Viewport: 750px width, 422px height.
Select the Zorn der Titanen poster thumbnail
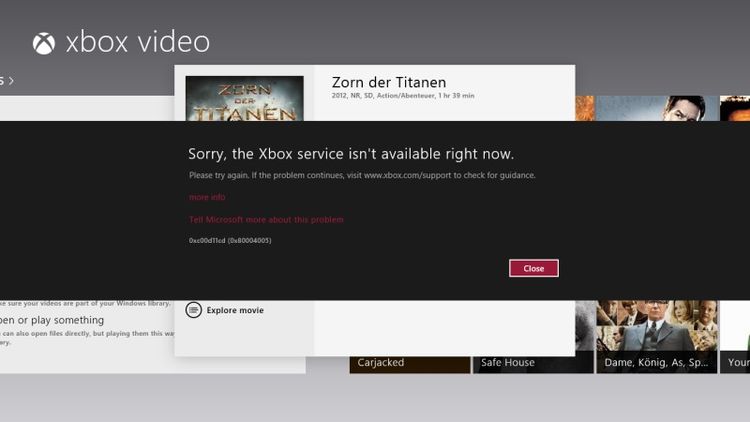pos(244,99)
